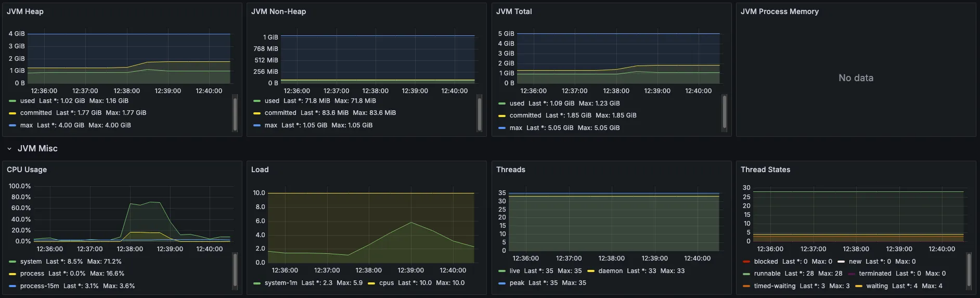Open the Thread States panel title menu
Image resolution: width=980 pixels, height=298 pixels.
coord(765,170)
